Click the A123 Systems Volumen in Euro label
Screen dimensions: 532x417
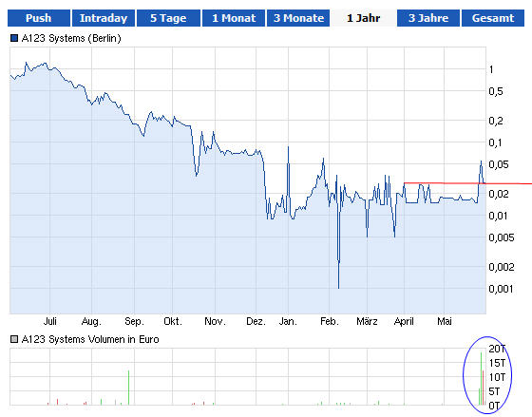coord(90,339)
